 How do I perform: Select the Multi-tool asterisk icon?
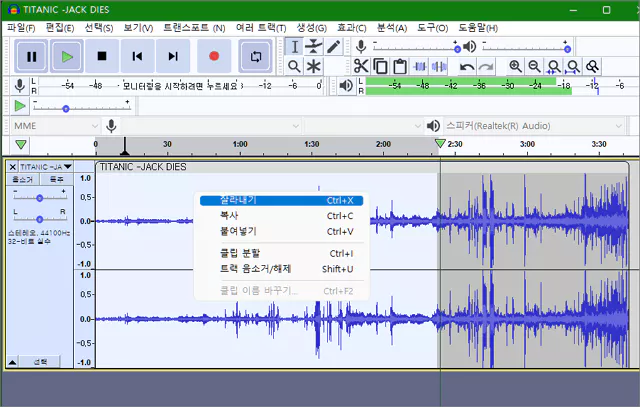coord(313,66)
